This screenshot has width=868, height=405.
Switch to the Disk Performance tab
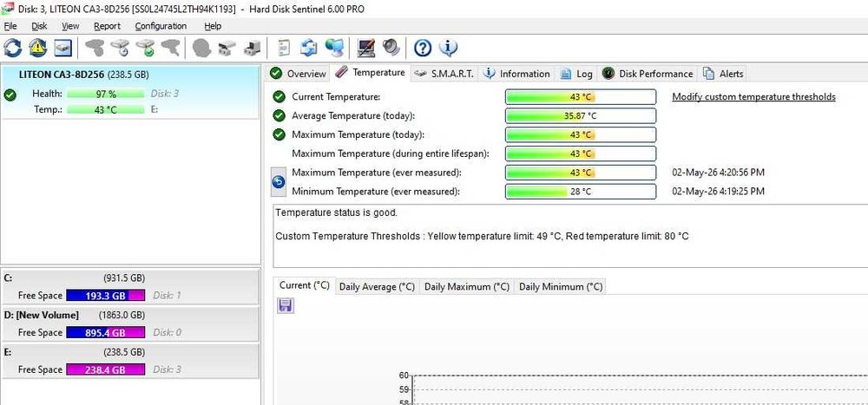click(x=648, y=74)
